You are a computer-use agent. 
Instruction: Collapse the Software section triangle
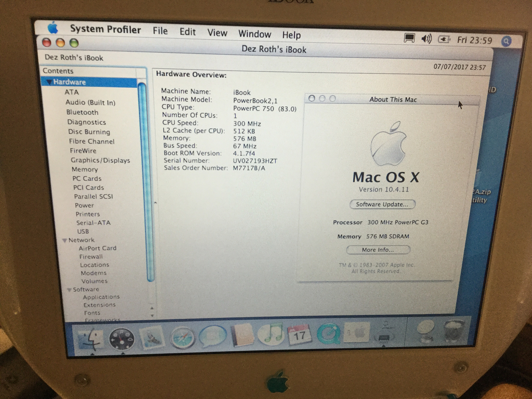click(x=69, y=290)
